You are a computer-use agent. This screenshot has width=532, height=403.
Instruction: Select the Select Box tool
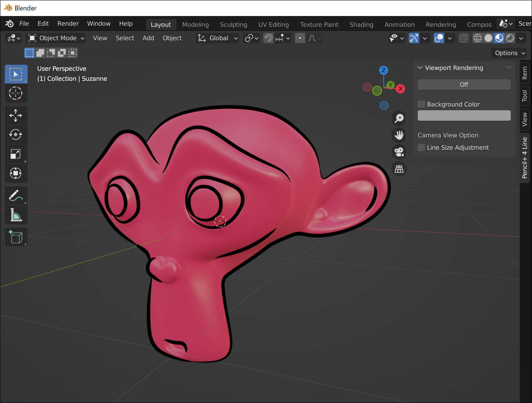[16, 74]
